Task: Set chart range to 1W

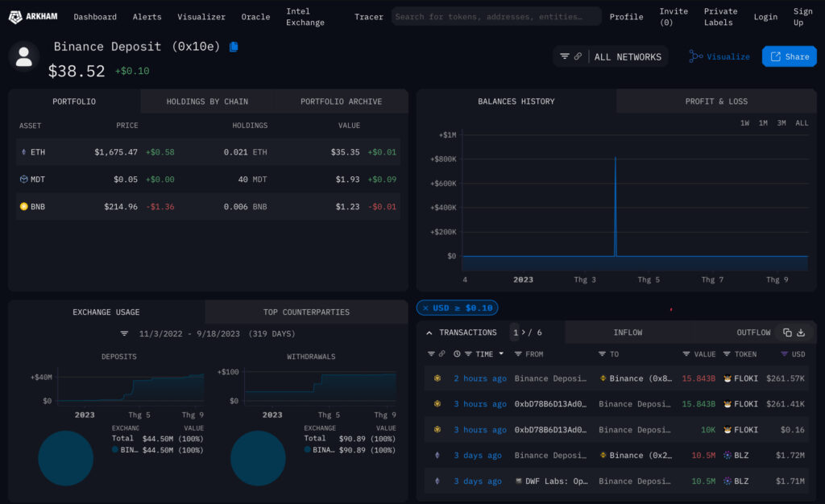Action: click(x=744, y=123)
